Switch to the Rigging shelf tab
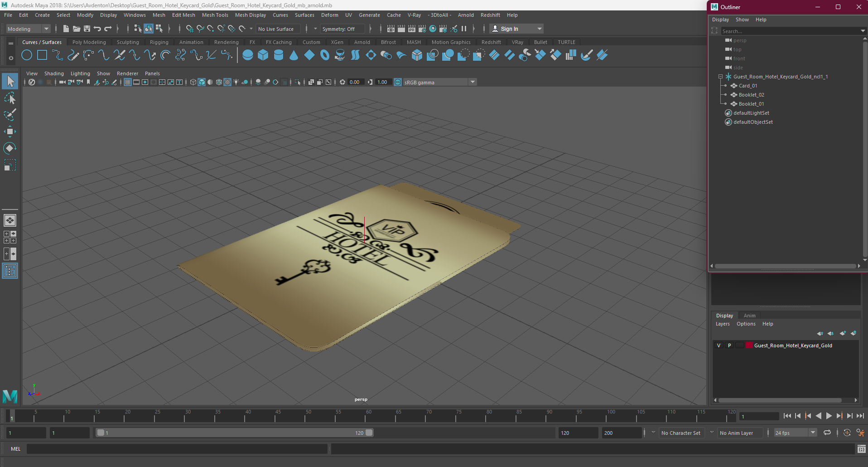This screenshot has width=868, height=467. coord(159,42)
